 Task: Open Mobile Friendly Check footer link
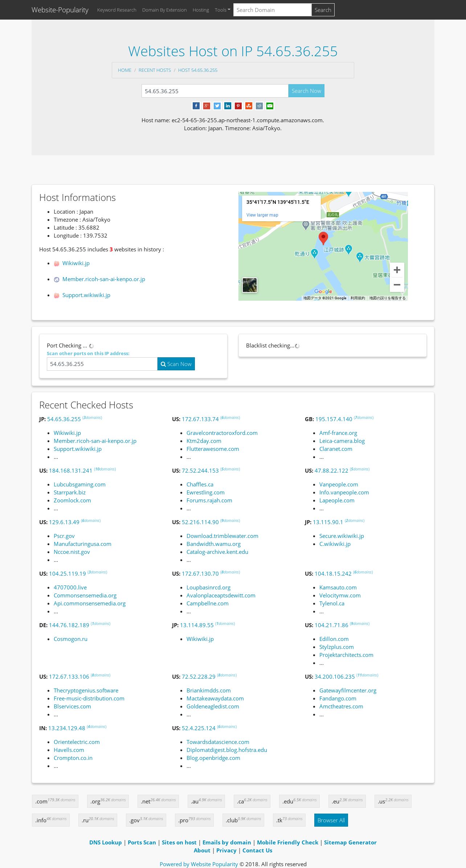click(x=287, y=842)
